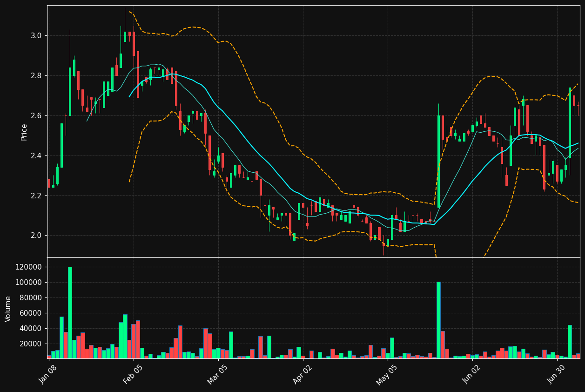
Task: Select the 2.6 price tick label
Action: tap(36, 116)
